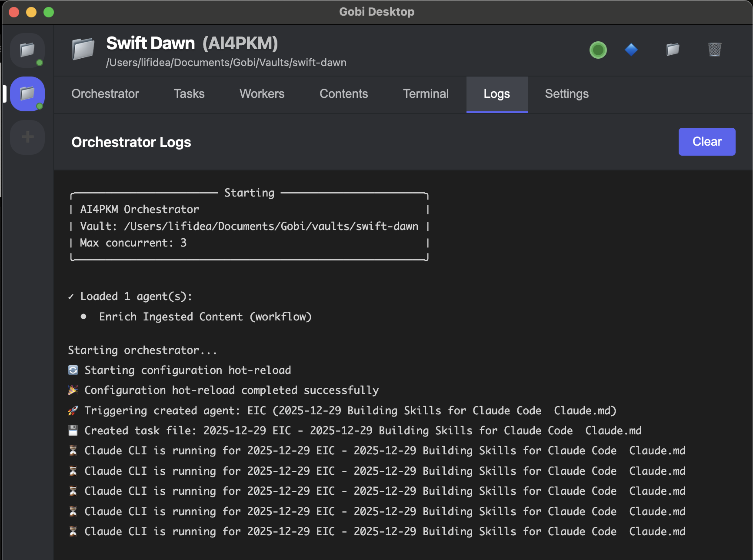Open the Settings tab
The width and height of the screenshot is (753, 560).
tap(566, 94)
